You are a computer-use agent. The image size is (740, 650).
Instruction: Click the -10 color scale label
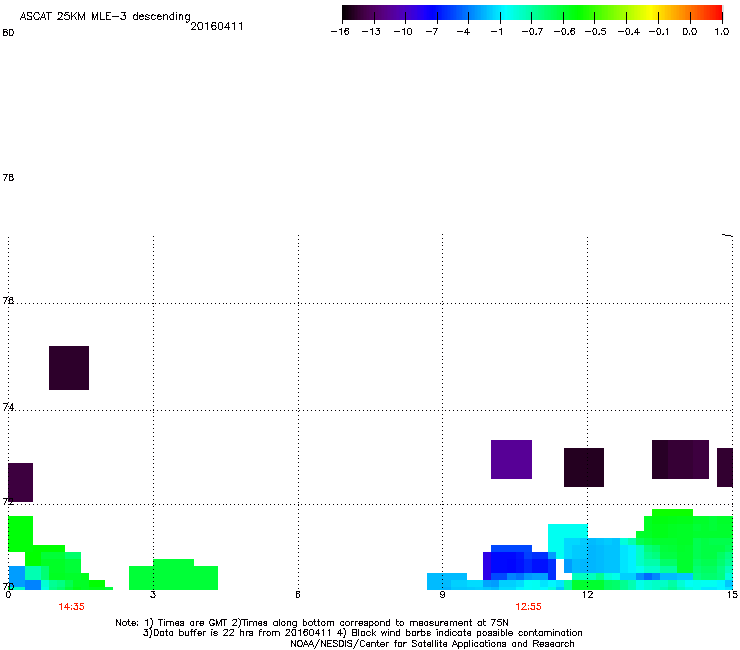point(403,32)
